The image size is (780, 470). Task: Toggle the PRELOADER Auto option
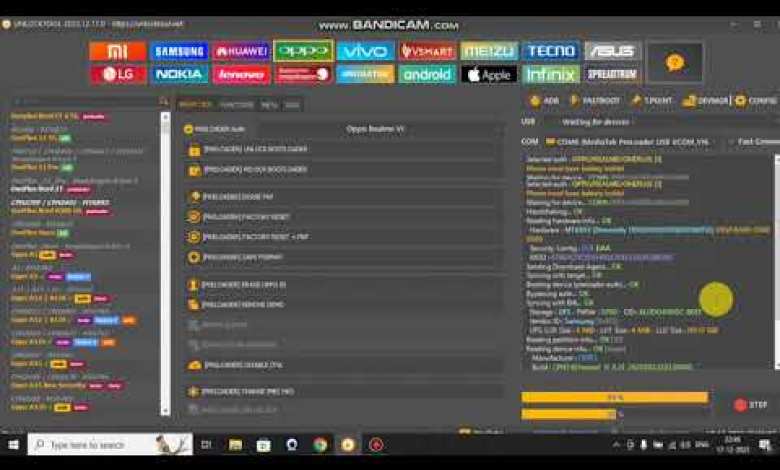(x=214, y=129)
